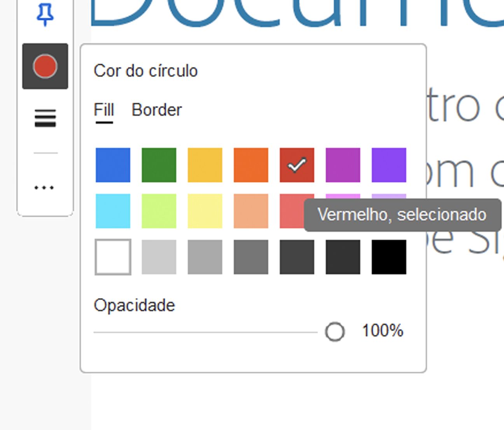
Task: Click the opacity slider handle
Action: [x=334, y=332]
